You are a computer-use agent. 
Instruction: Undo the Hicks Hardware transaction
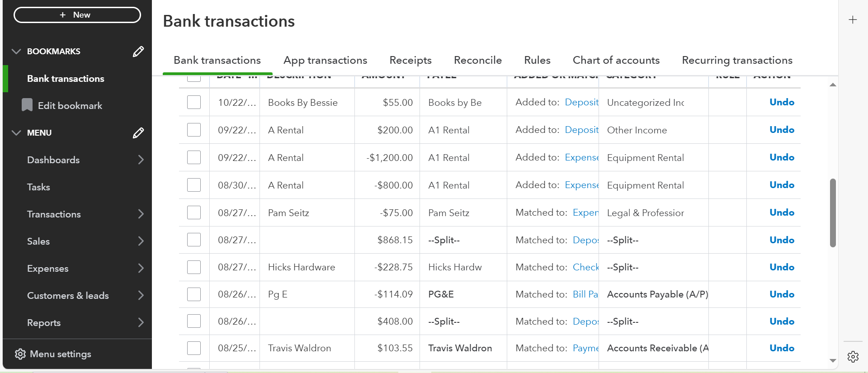(x=782, y=267)
